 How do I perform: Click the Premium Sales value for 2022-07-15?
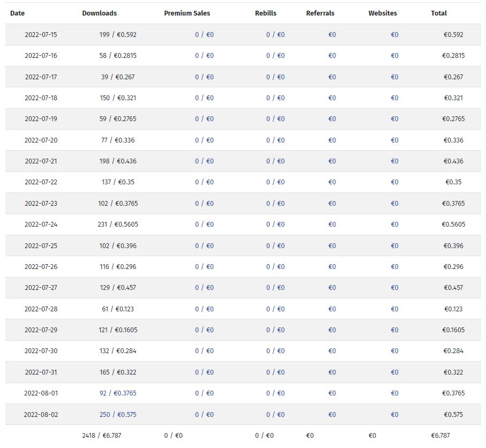[204, 35]
